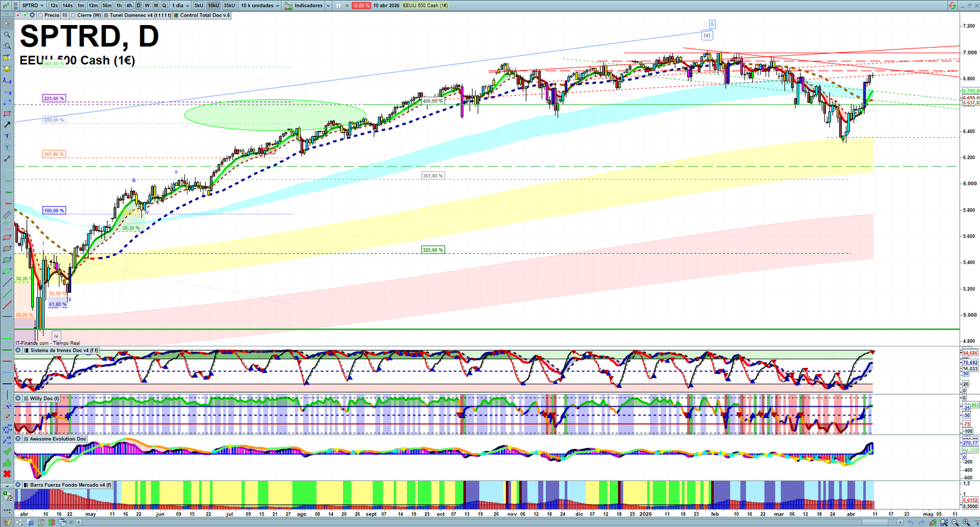
Task: Collapse the indicator bar with the up chevron
Action: point(7,15)
